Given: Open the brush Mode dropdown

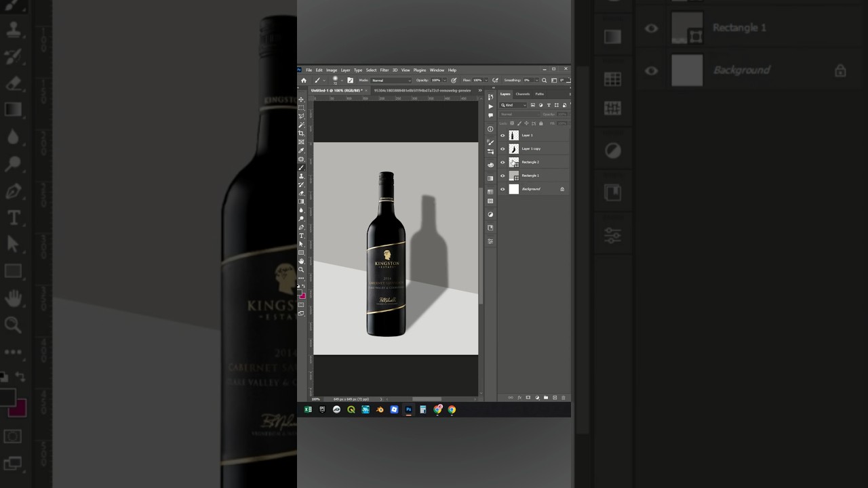Looking at the screenshot, I should click(391, 80).
